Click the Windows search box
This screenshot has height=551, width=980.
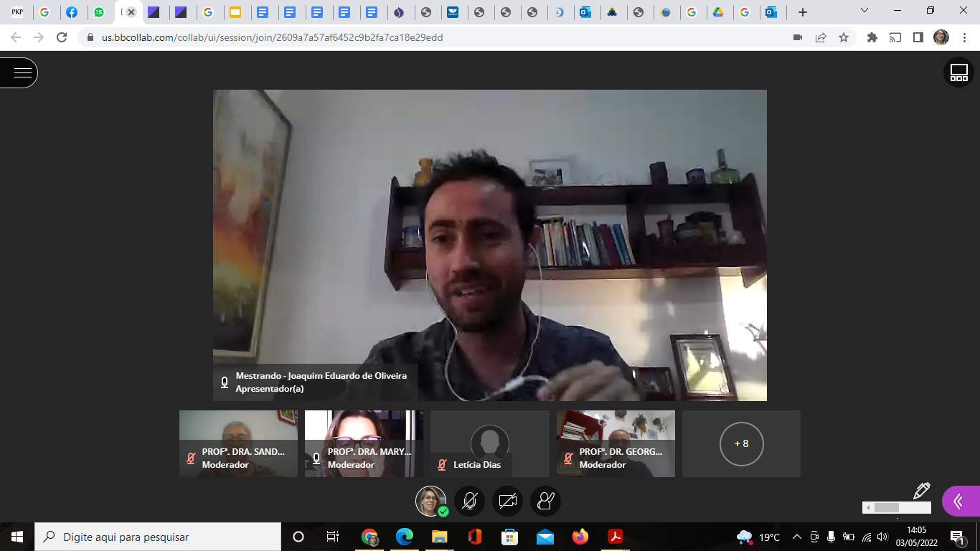click(x=158, y=537)
